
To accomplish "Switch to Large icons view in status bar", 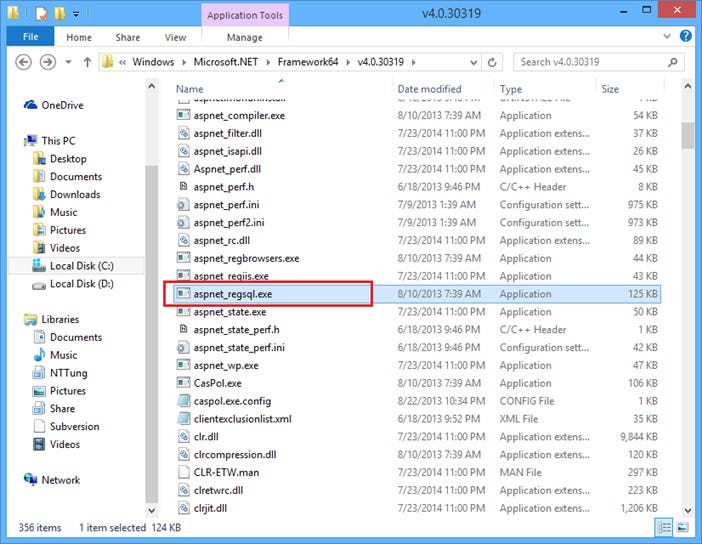I will pyautogui.click(x=682, y=527).
